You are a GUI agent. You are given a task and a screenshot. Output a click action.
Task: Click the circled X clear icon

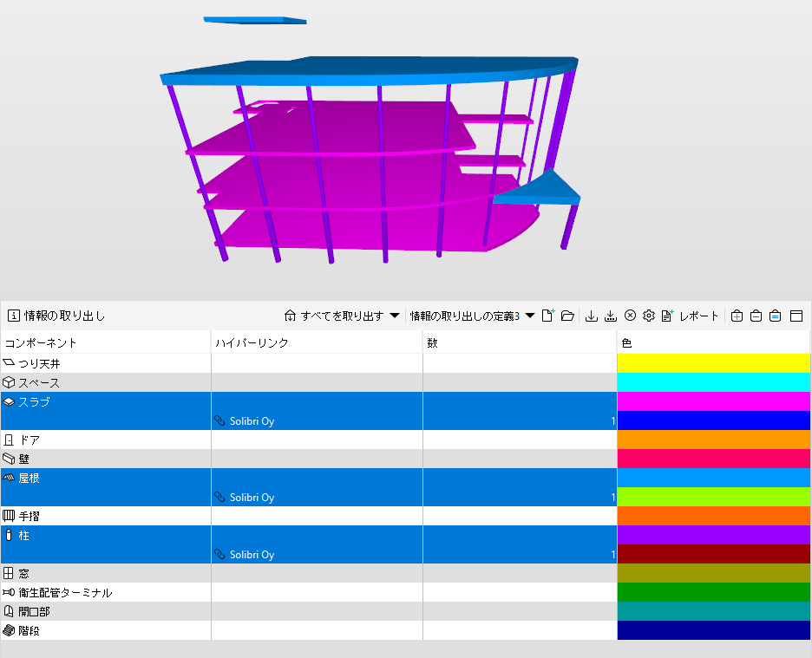point(630,316)
